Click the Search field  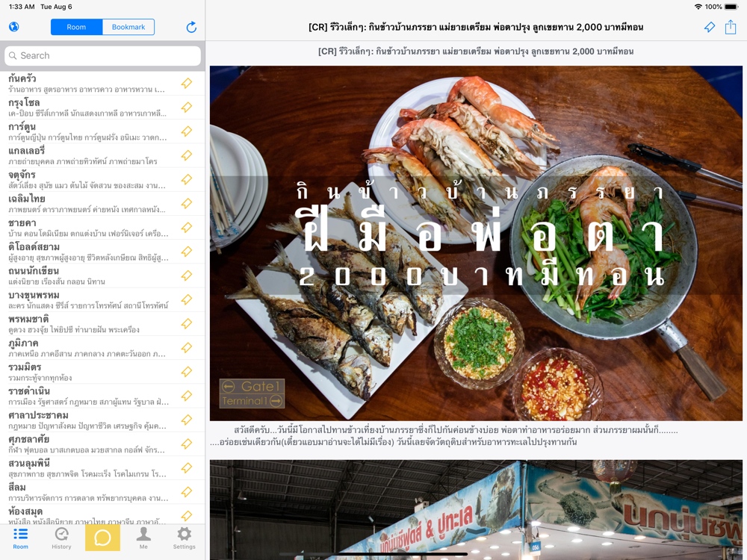(102, 56)
